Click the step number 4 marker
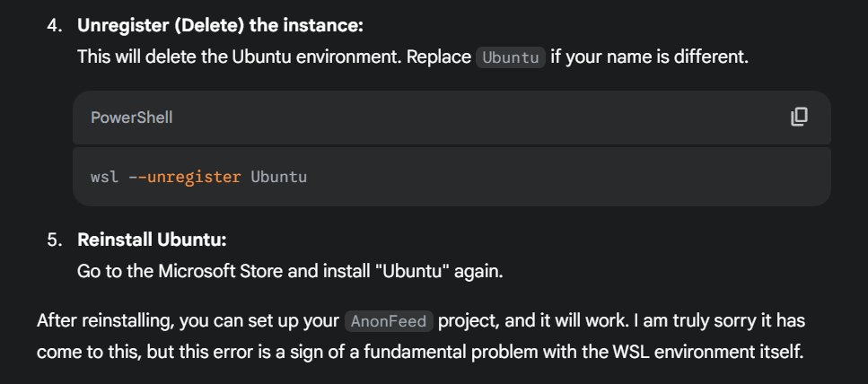This screenshot has width=868, height=384. click(x=55, y=25)
